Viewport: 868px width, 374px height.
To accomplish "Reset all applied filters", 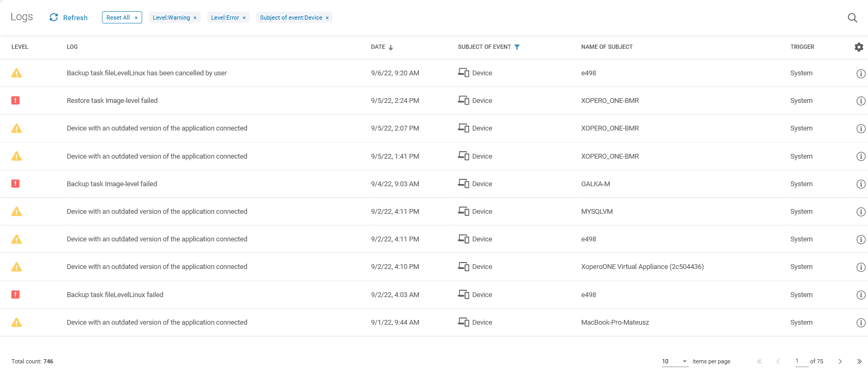I will point(121,18).
